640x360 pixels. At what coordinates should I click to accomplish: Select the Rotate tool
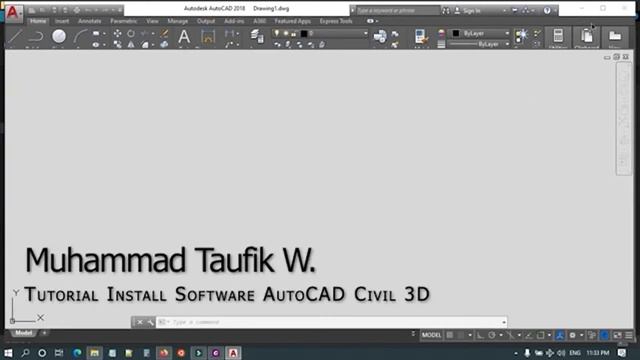131,33
